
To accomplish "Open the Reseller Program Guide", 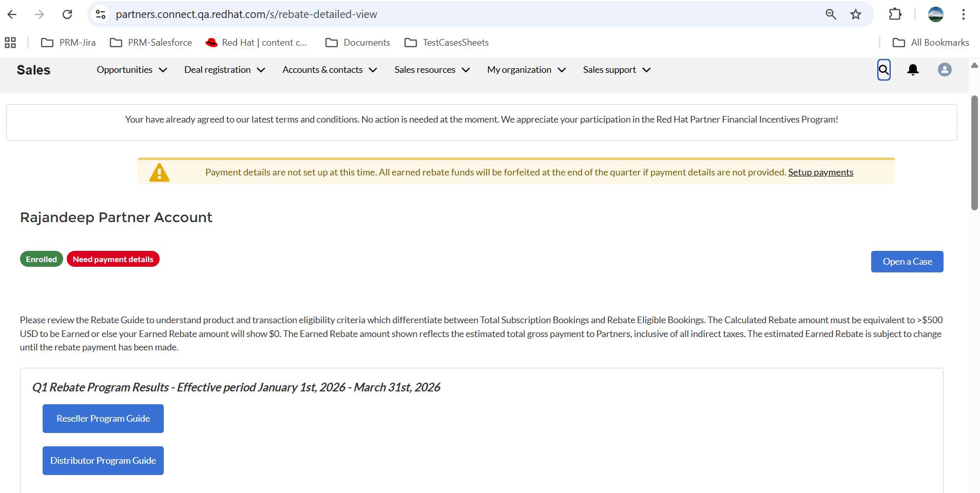I will [103, 419].
